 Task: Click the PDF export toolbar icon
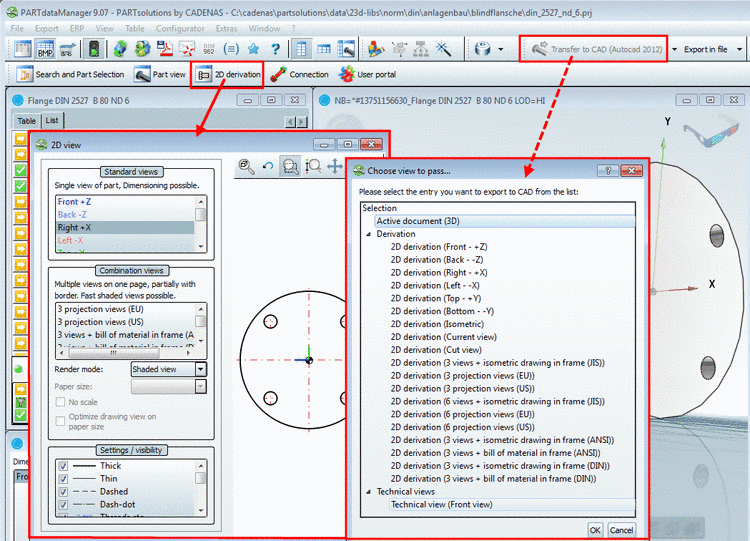(165, 49)
